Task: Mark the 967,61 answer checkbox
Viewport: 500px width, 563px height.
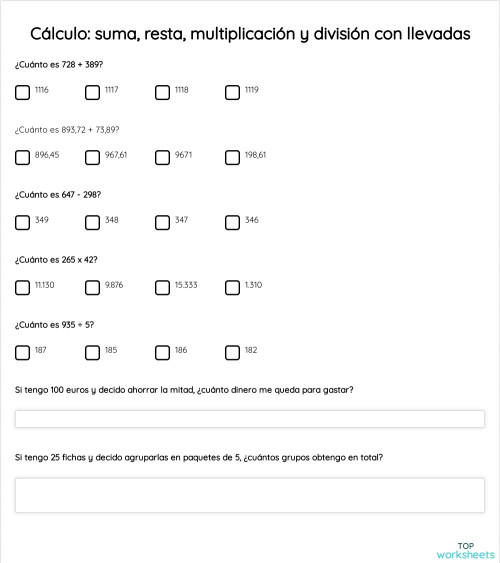Action: 92,157
